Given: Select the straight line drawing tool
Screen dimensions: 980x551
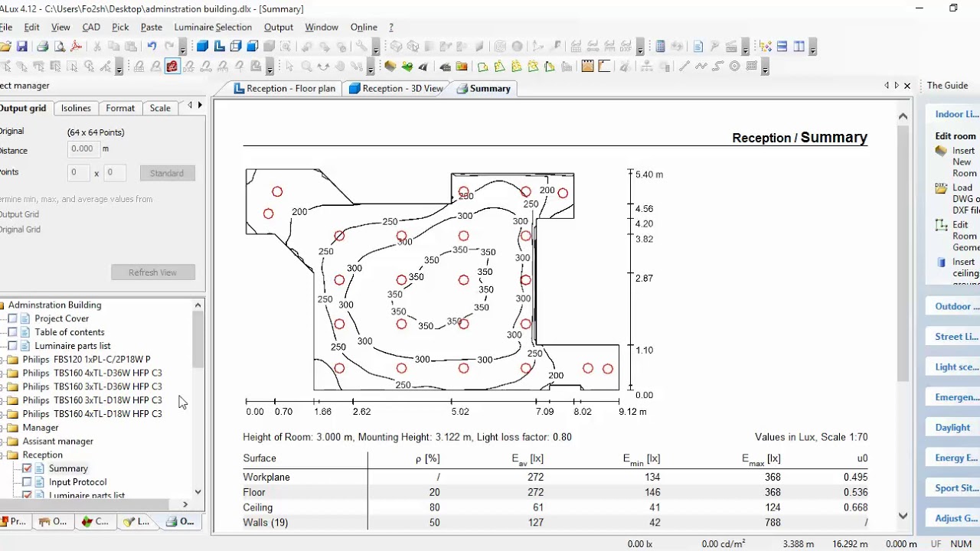Looking at the screenshot, I should click(x=684, y=67).
